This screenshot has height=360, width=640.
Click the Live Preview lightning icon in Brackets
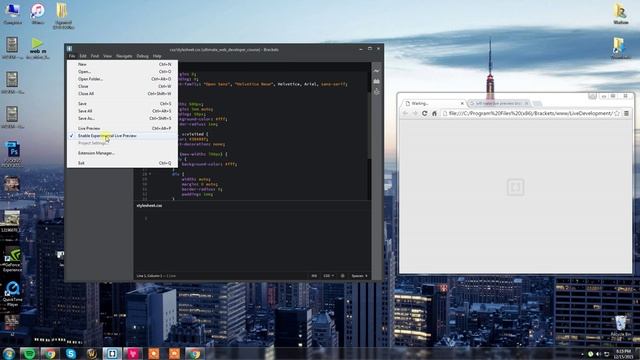pyautogui.click(x=376, y=71)
